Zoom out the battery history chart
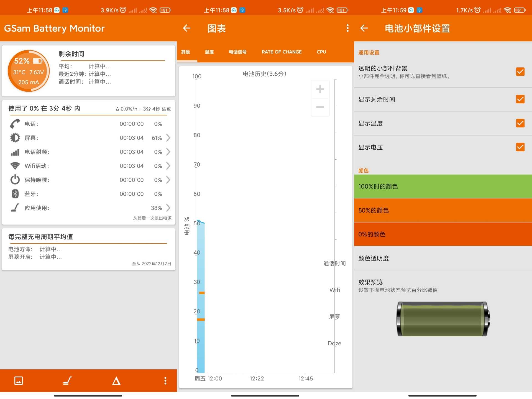 point(320,107)
